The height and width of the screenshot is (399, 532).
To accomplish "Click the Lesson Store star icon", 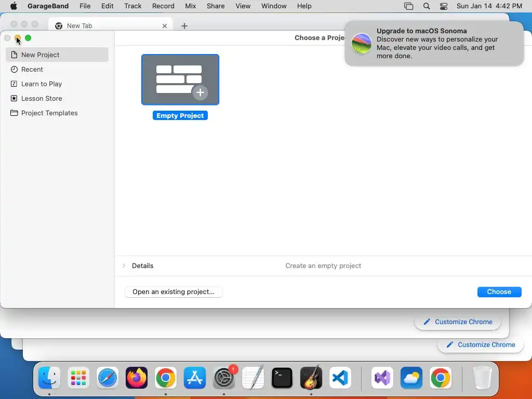I will [x=14, y=98].
